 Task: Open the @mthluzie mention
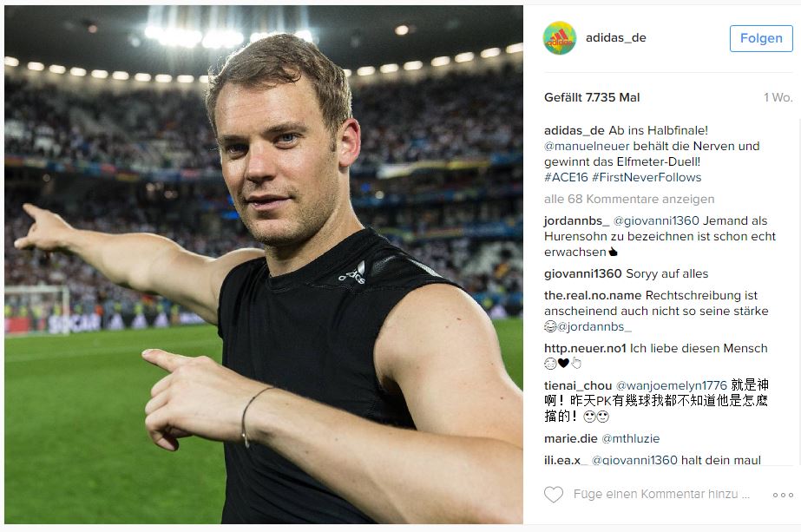(x=630, y=438)
